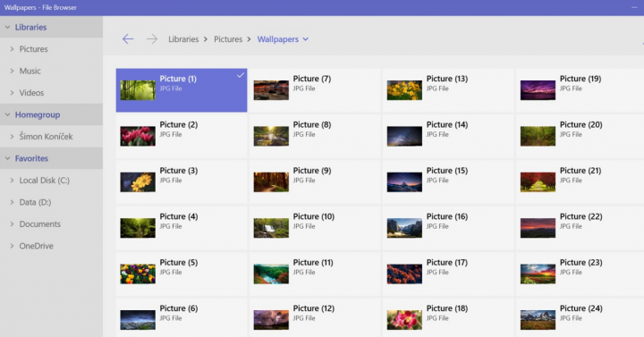Select Picture (21) red trees thumbnail
Image resolution: width=644 pixels, height=337 pixels.
pos(538,181)
